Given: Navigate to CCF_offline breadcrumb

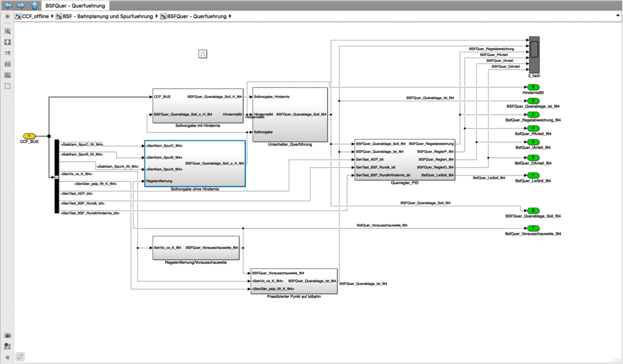Looking at the screenshot, I should [x=35, y=16].
